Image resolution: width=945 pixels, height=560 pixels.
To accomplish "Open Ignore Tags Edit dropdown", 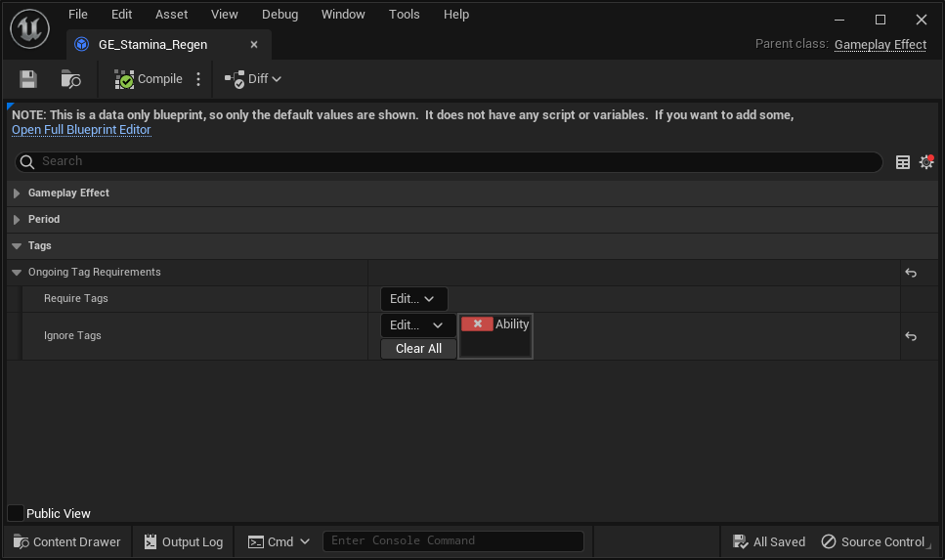I will click(x=417, y=324).
